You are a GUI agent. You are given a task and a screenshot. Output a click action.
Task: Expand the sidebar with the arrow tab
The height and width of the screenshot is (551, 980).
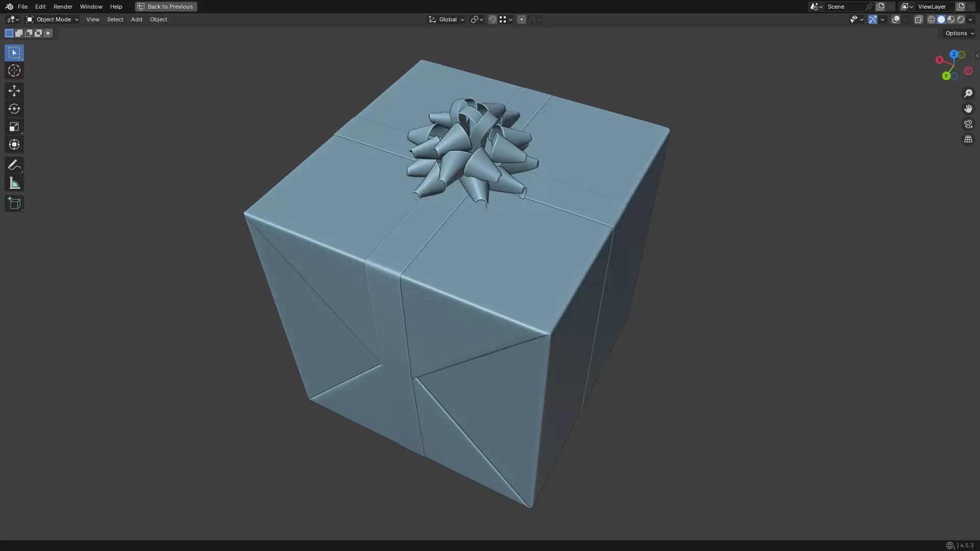coord(977,56)
